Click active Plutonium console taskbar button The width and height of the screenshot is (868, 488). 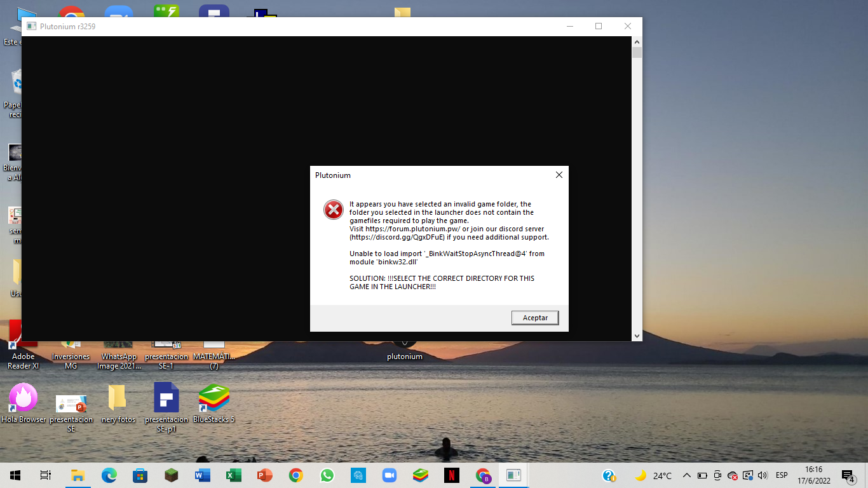513,475
